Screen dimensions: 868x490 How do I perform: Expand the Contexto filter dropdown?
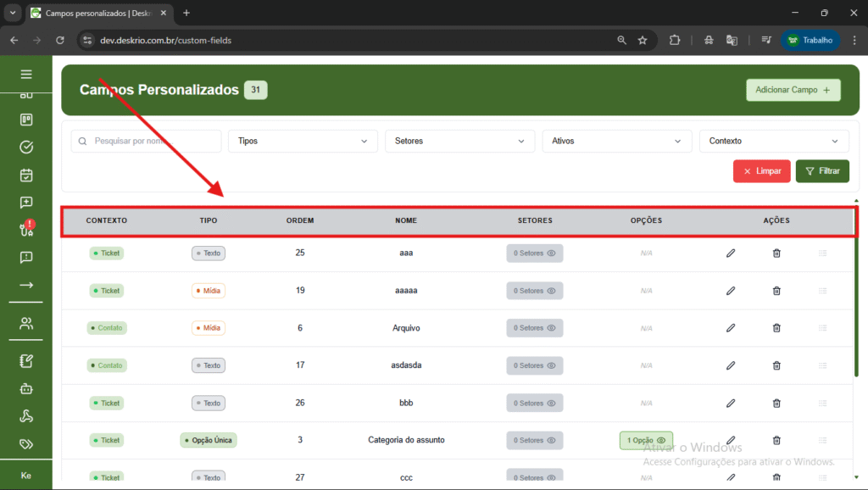click(x=773, y=141)
